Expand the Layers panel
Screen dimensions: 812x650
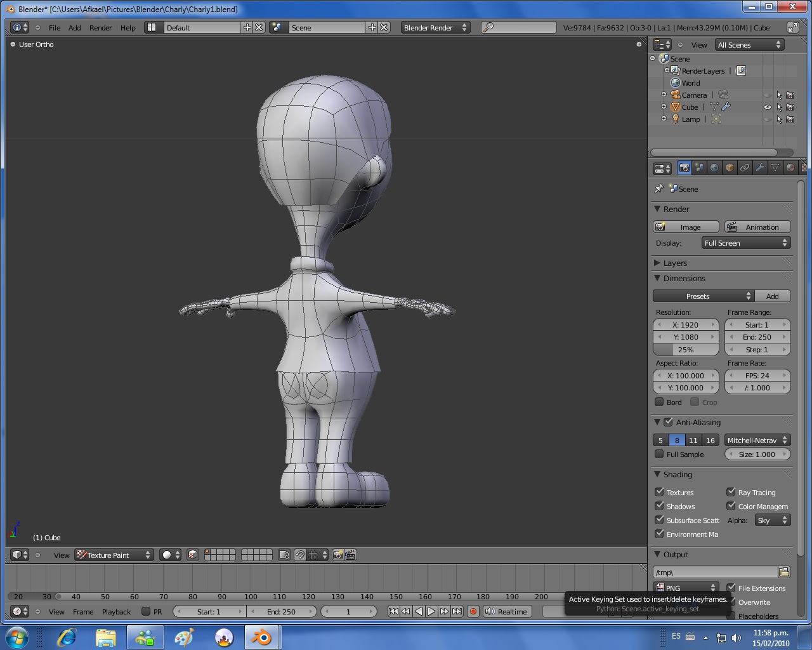coord(675,263)
